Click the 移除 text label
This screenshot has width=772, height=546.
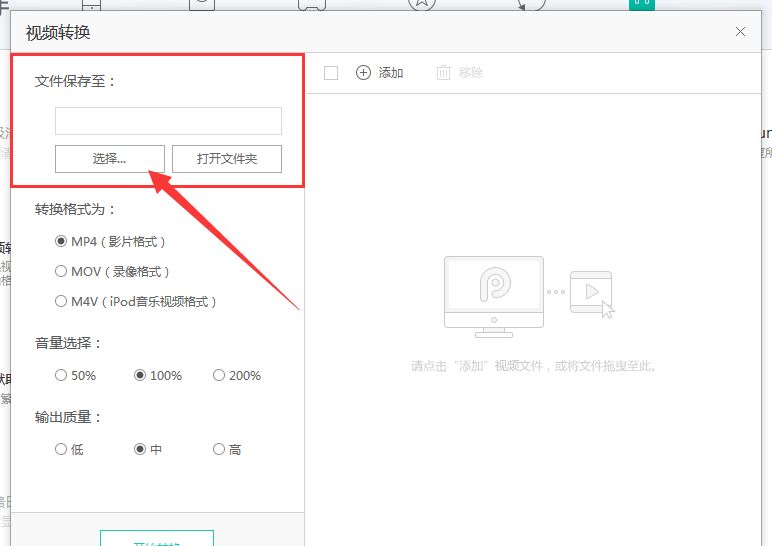471,73
